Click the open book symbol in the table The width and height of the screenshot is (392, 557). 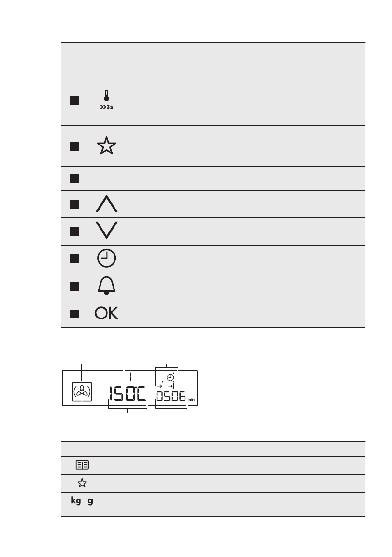point(81,466)
